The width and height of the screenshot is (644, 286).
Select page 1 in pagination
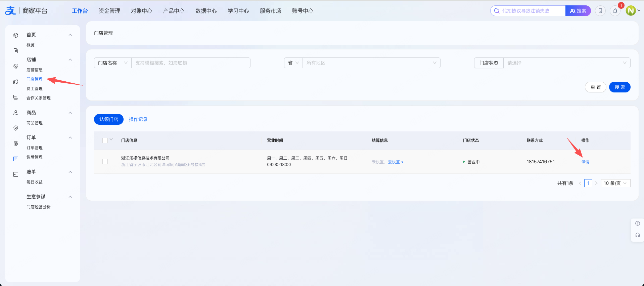pos(588,183)
